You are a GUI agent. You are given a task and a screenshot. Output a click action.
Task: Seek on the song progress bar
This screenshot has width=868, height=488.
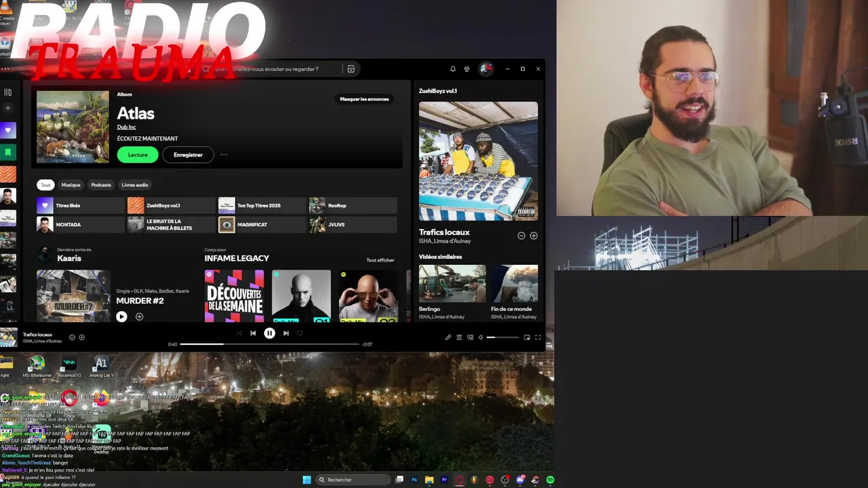269,344
